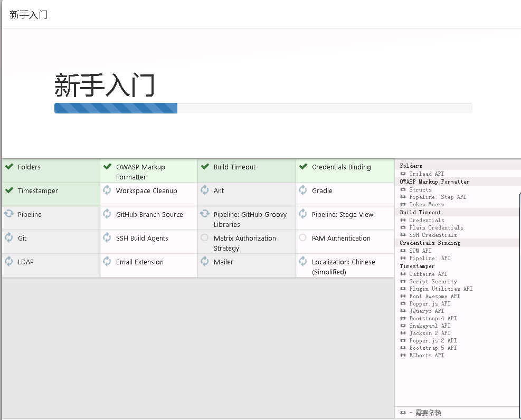521x420 pixels.
Task: Click ** Trilead API in the log
Action: coord(422,174)
